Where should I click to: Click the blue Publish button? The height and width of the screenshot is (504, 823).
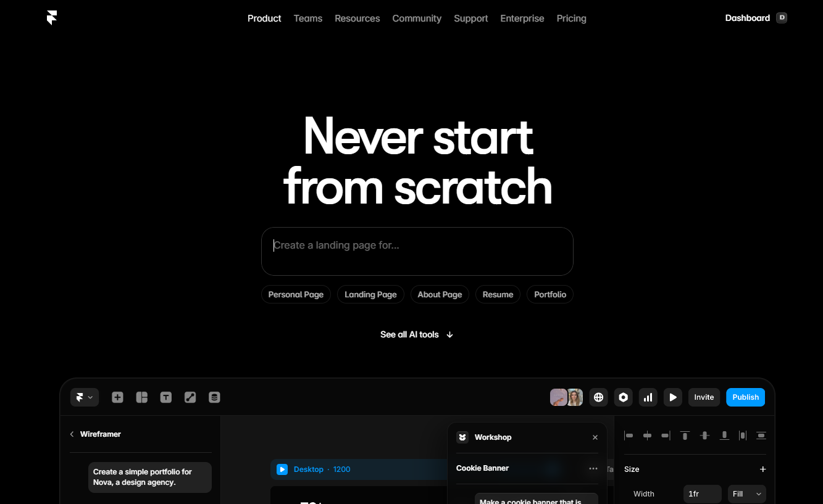click(745, 397)
